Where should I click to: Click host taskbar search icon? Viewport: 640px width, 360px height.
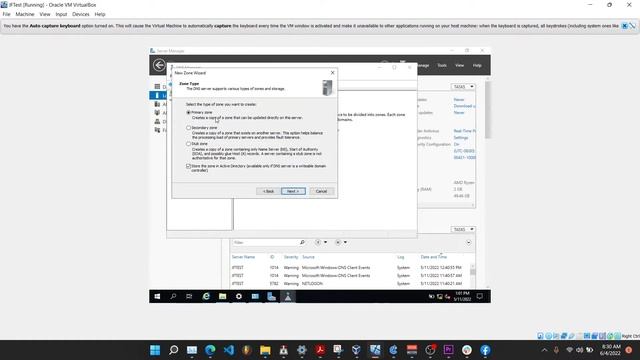click(173, 350)
